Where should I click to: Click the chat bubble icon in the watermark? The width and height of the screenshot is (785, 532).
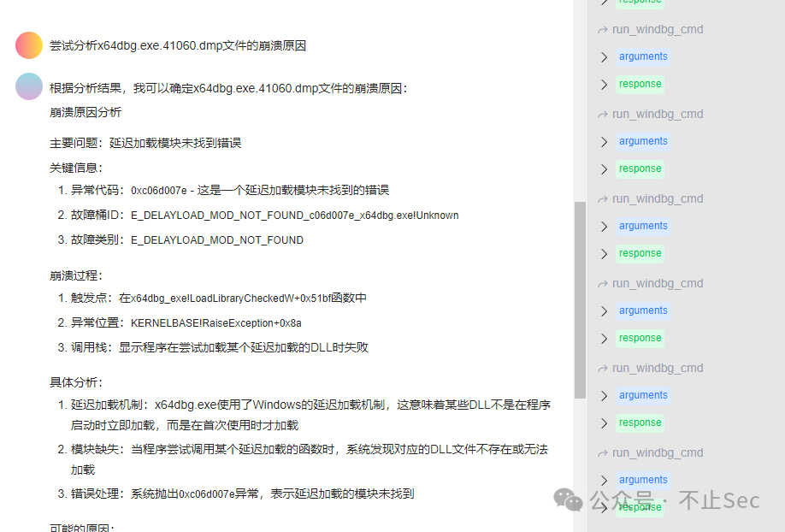click(x=567, y=500)
